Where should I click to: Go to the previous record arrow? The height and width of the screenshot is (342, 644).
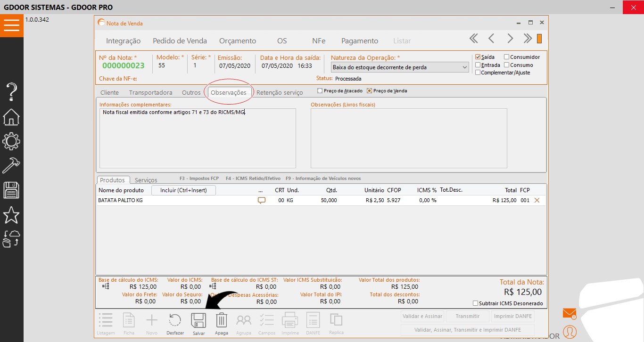[491, 39]
